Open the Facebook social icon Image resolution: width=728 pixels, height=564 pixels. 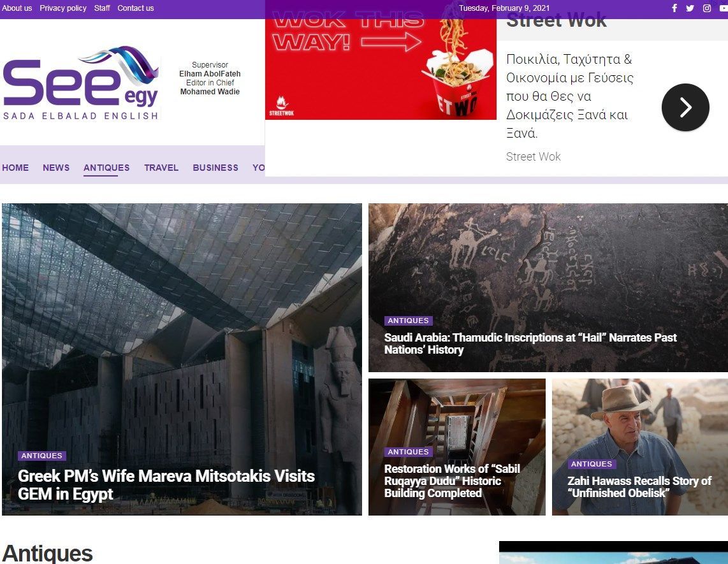674,8
